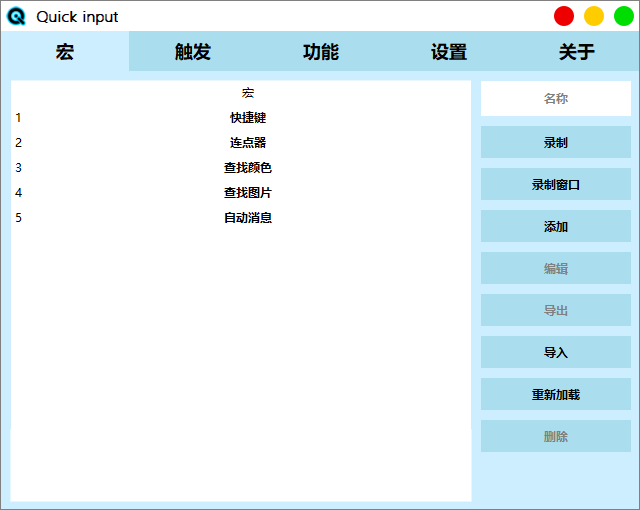Screen dimensions: 640x510
Task: Click row number 1 in macro list
Action: [18, 118]
